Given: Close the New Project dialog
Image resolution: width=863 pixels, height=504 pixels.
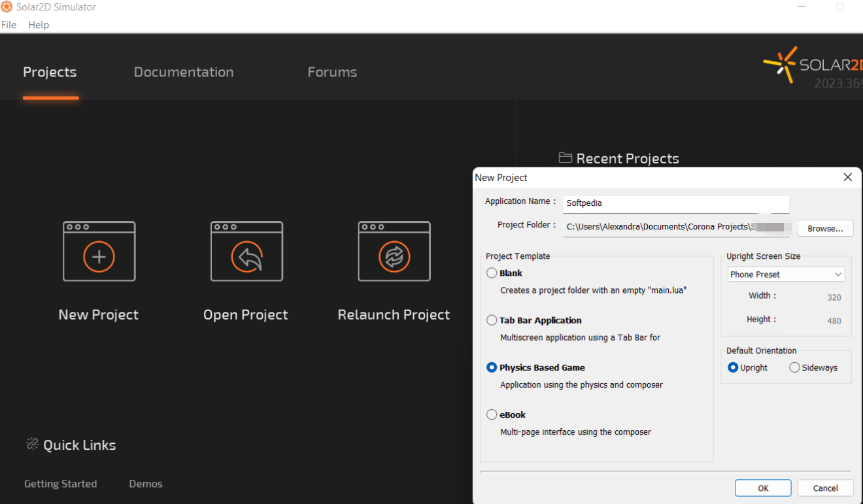Looking at the screenshot, I should pyautogui.click(x=847, y=177).
